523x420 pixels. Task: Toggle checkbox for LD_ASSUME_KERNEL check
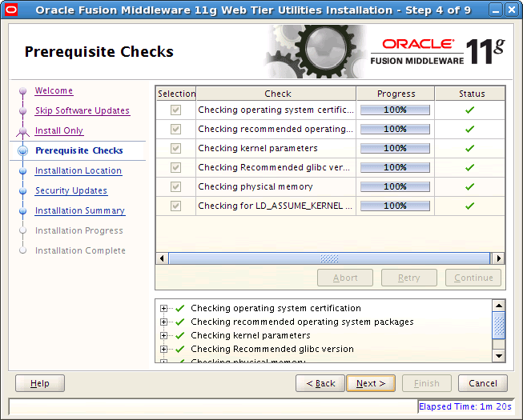[175, 206]
